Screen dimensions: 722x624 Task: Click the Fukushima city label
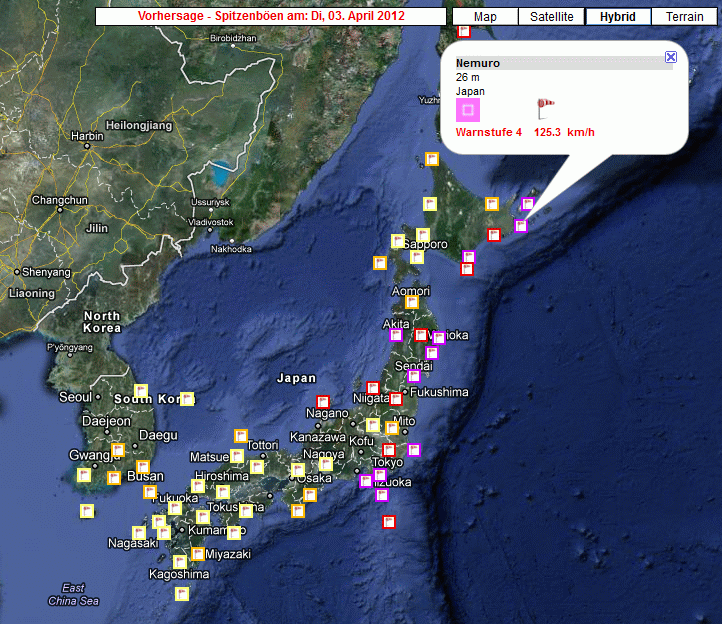point(439,392)
